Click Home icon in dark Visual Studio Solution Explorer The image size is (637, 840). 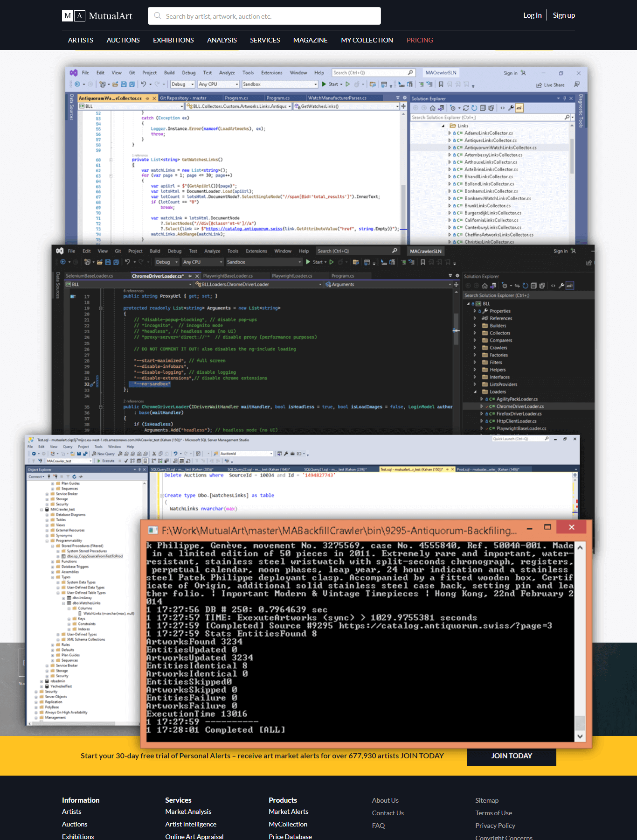click(485, 286)
